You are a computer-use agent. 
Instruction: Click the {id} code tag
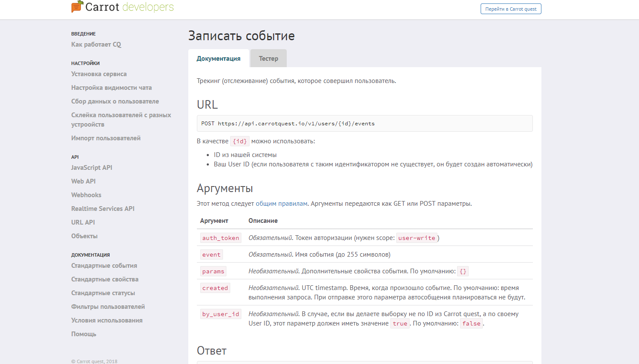(x=240, y=141)
